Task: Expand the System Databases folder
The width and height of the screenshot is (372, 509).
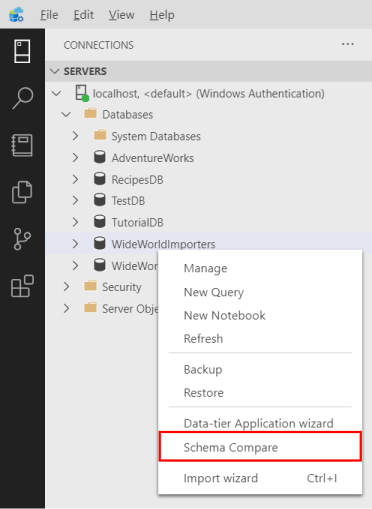Action: (76, 136)
